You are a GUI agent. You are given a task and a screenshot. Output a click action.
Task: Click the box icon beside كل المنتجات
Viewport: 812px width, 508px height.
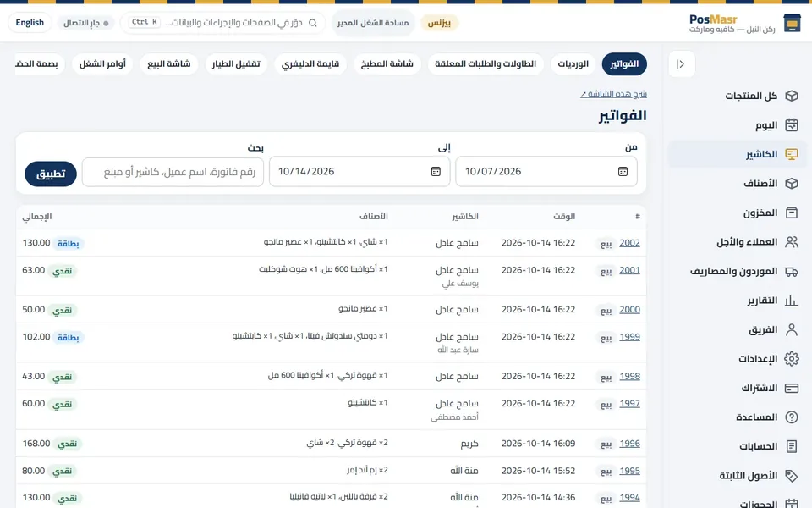(792, 96)
